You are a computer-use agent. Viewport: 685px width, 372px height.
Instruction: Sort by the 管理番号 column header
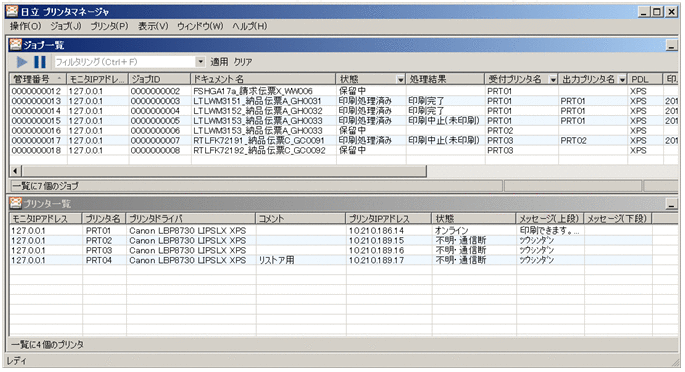[38, 79]
